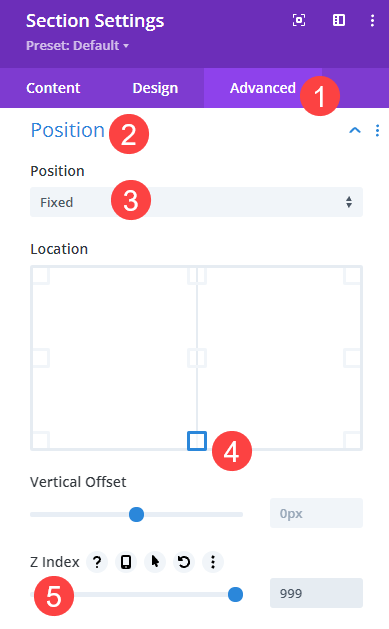Click the expand modal fullscreen icon
This screenshot has width=389, height=629.
(x=299, y=20)
